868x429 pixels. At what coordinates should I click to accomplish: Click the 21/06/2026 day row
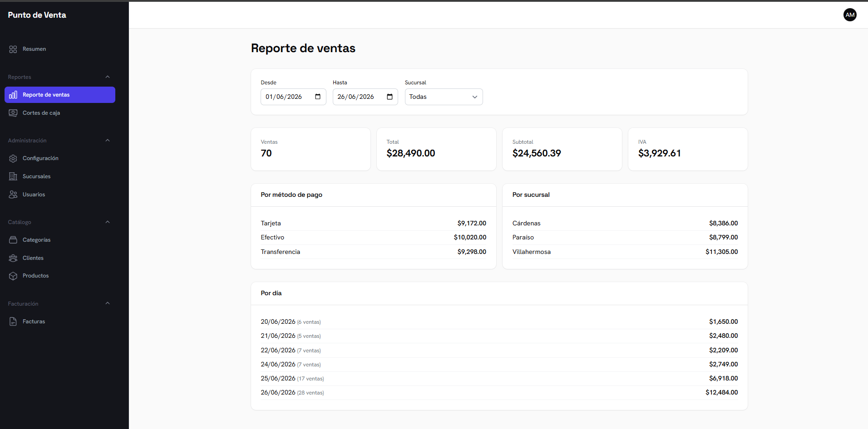pyautogui.click(x=499, y=336)
